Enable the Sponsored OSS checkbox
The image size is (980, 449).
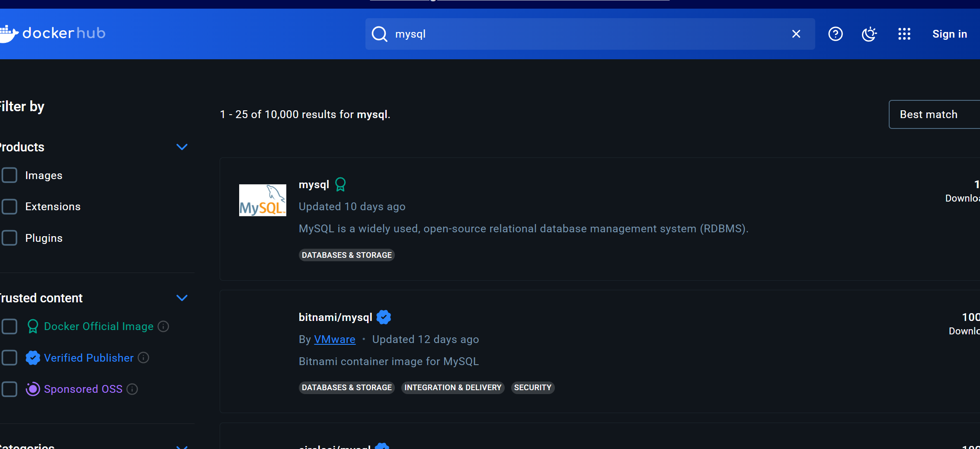click(x=10, y=389)
